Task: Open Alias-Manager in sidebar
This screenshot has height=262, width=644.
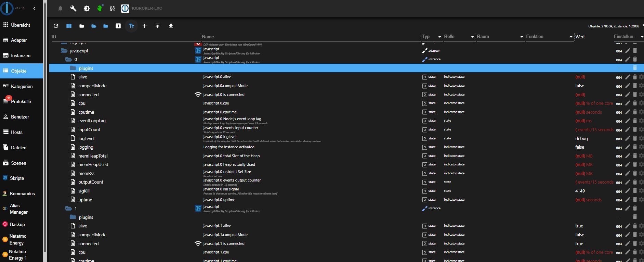Action: point(22,209)
